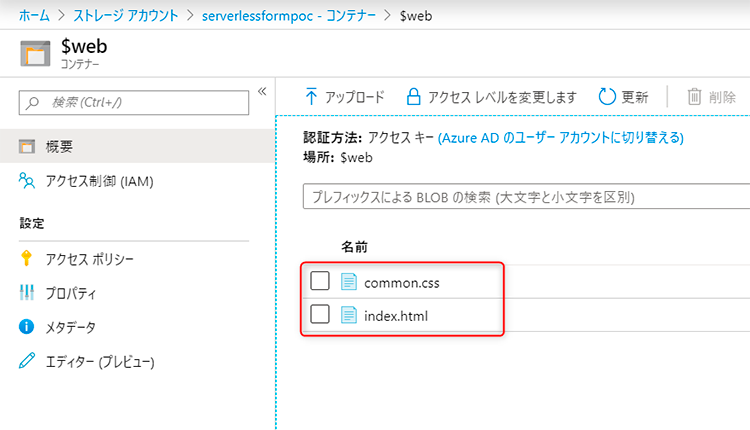Open Properties (プロパティ) menu item
This screenshot has height=430, width=750.
click(77, 293)
